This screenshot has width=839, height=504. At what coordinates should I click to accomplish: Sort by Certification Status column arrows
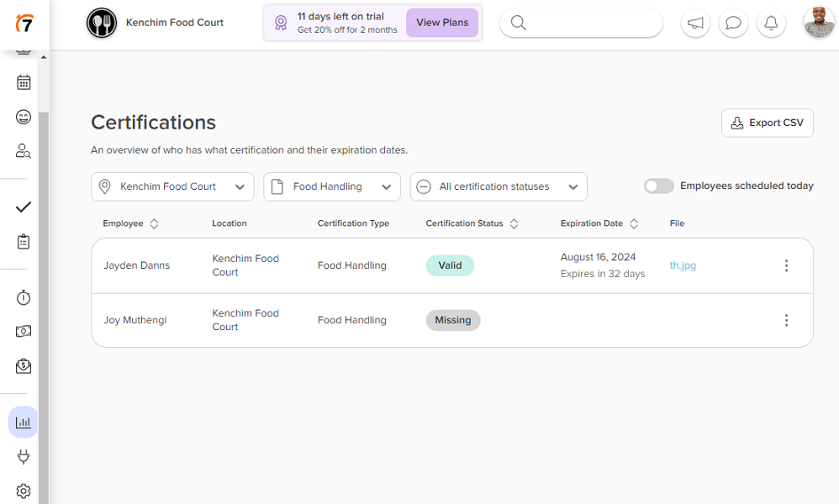coord(514,224)
